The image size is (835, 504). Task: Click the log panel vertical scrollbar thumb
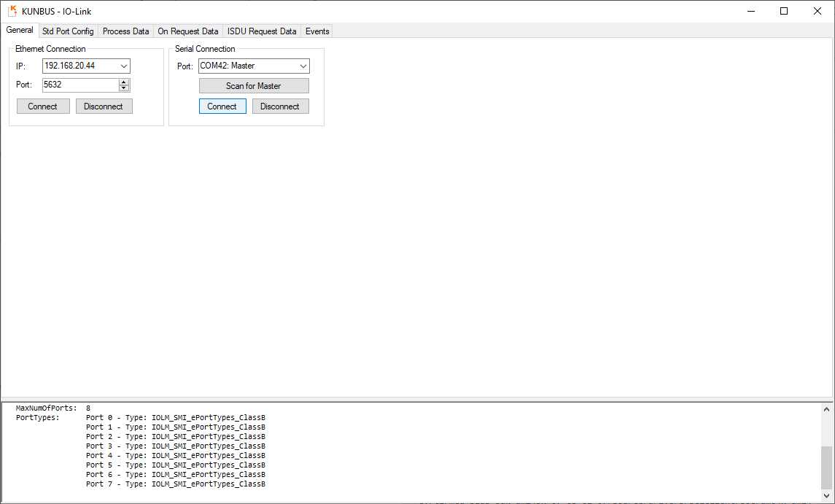pyautogui.click(x=826, y=467)
